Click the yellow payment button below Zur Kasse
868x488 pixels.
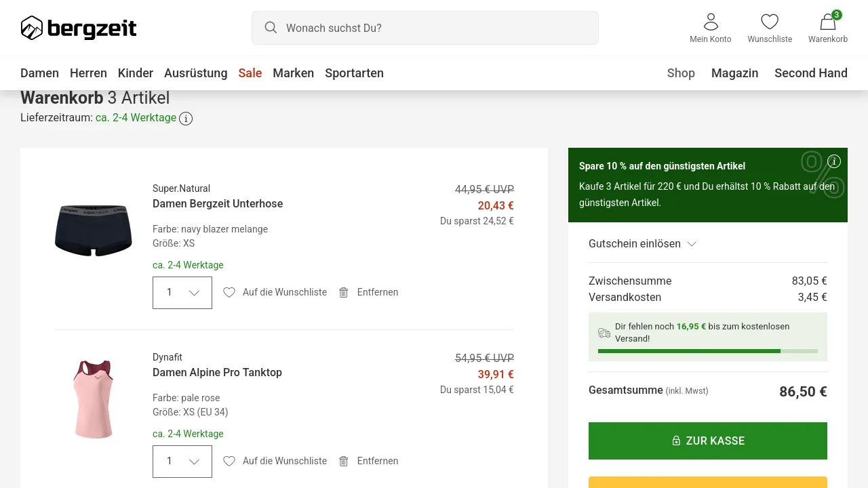pos(708,482)
